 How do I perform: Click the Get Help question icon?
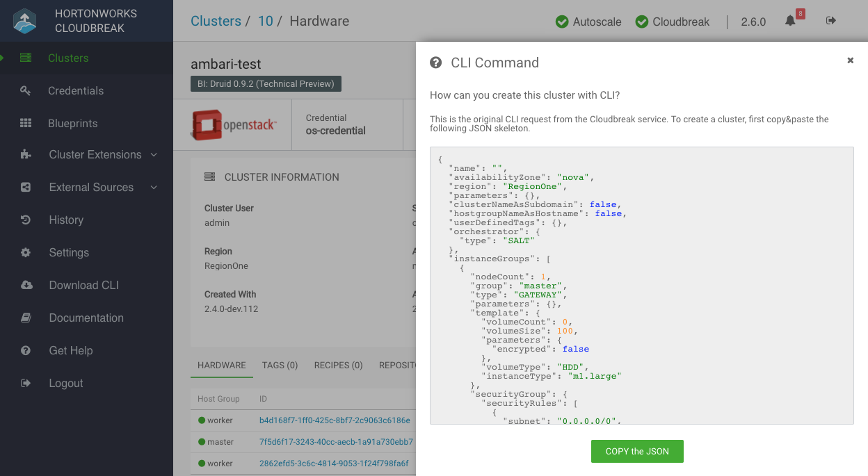[x=26, y=350]
